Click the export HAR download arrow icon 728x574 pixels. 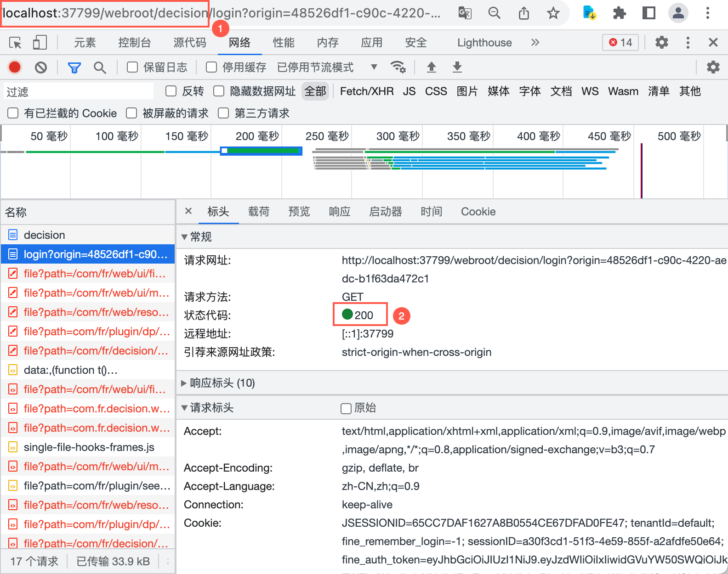(457, 68)
